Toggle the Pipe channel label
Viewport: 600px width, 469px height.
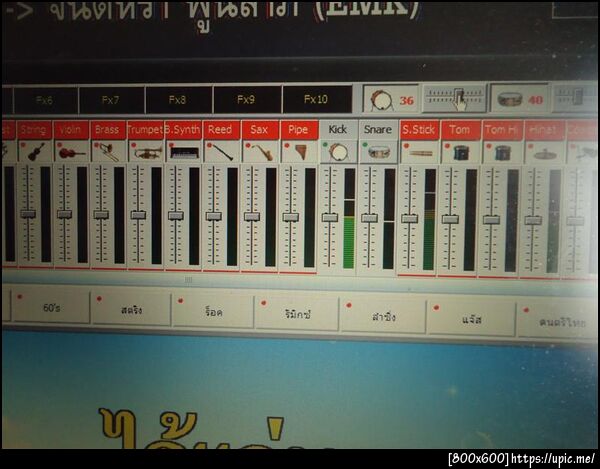[x=299, y=130]
